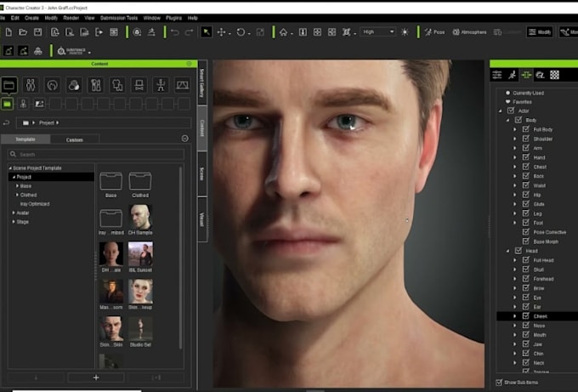Toggle the Base Morph checkbox
578x392 pixels.
(x=526, y=241)
